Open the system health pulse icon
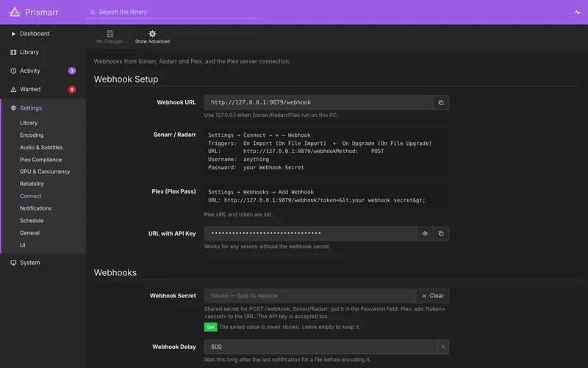Image resolution: width=588 pixels, height=368 pixels. click(x=578, y=12)
